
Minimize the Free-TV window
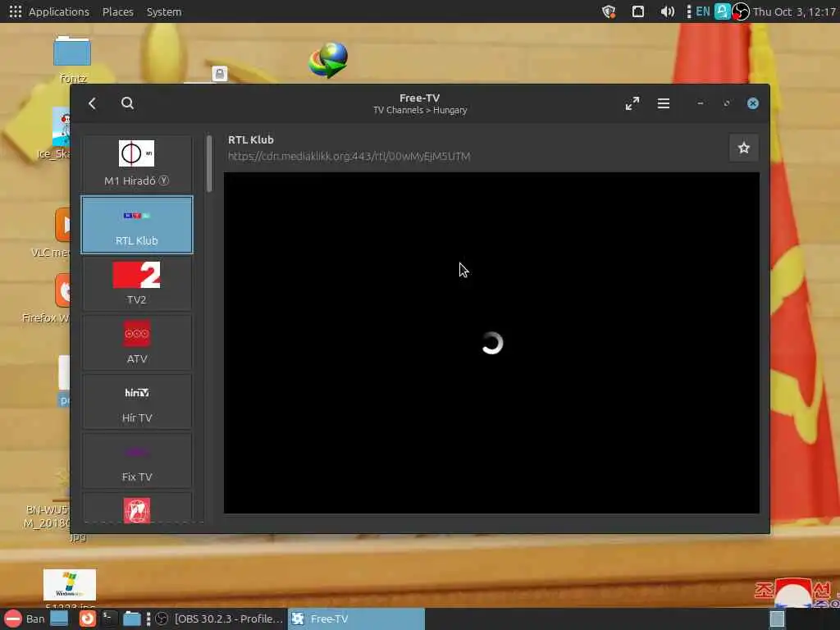coord(701,103)
